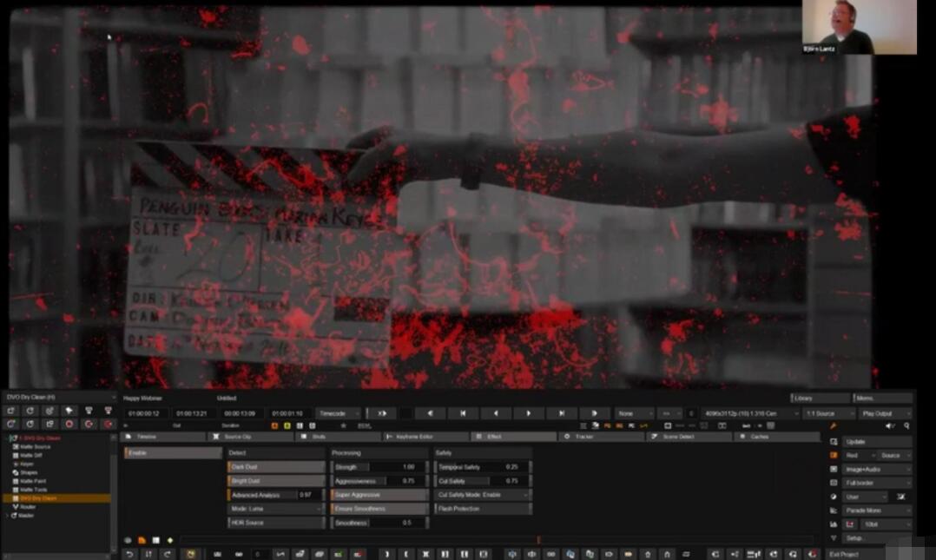Click the icon left of the Update button
936x560 pixels.
pos(834,442)
